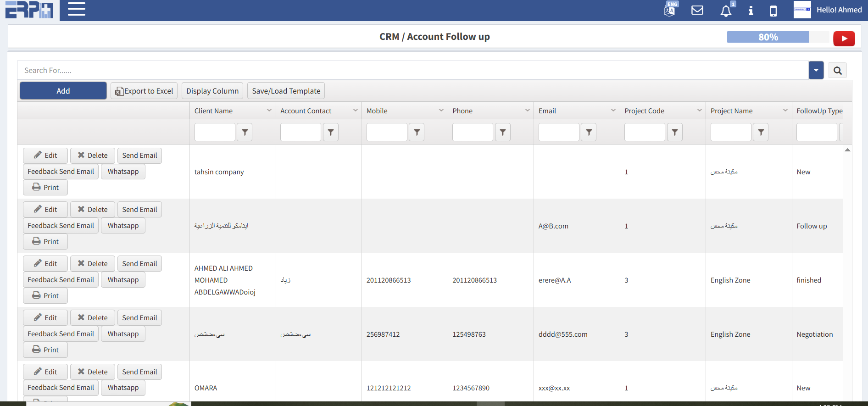This screenshot has height=406, width=868.
Task: Open the Client Name filter funnel
Action: (245, 132)
